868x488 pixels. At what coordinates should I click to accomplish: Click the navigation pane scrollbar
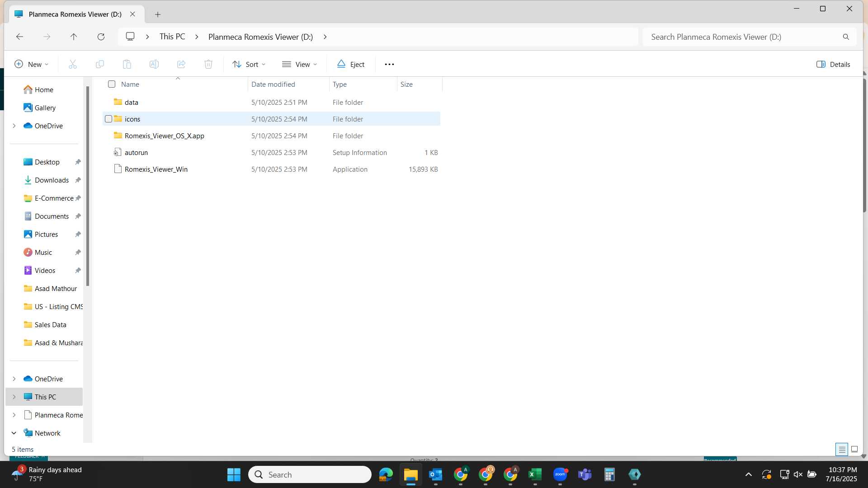pos(88,185)
